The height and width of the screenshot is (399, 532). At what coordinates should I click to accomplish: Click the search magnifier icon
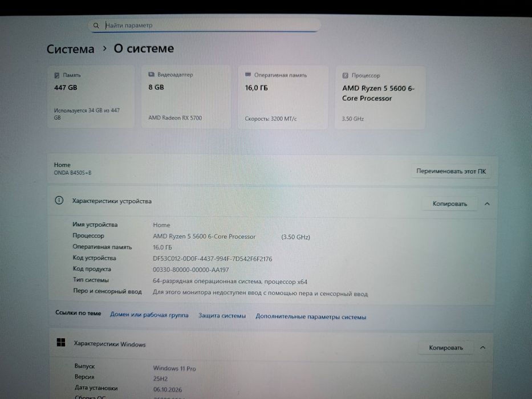click(96, 26)
